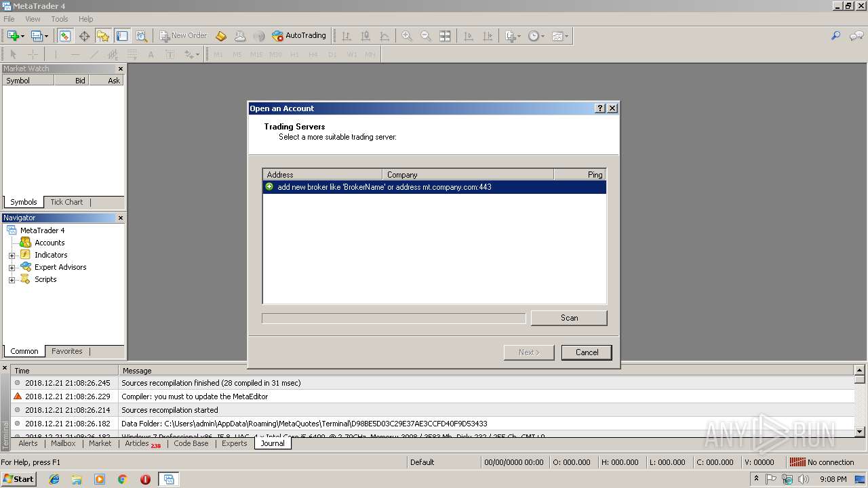Select the text label tool
Viewport: 868px width, 488px height.
click(170, 54)
